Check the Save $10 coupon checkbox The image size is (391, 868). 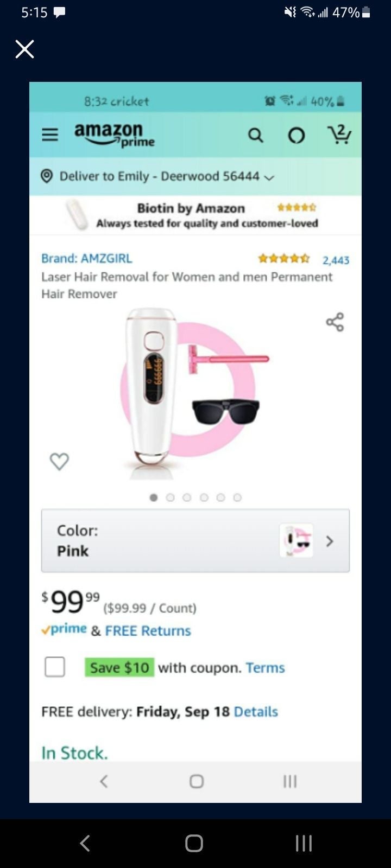click(55, 667)
